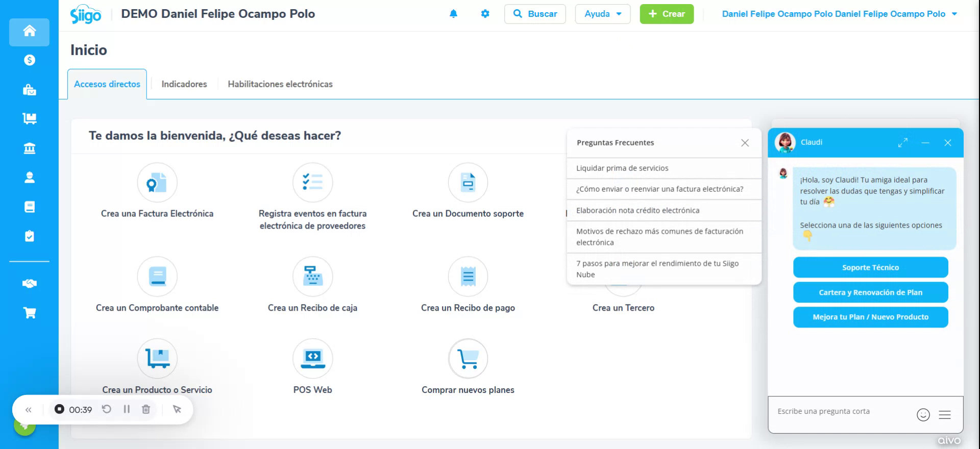
Task: Click the Comprobante contable icon
Action: pos(157,277)
